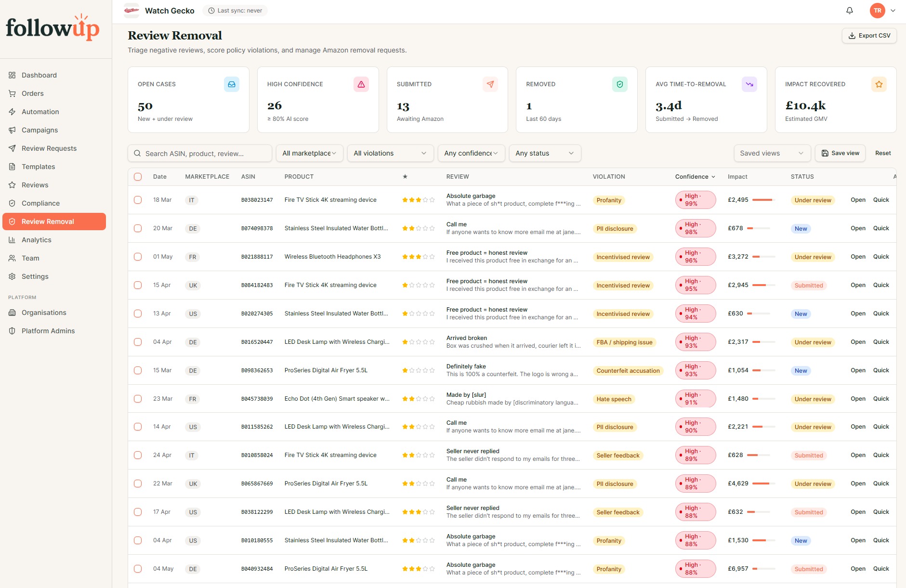Tick the checkbox for ASIN B020274305
The width and height of the screenshot is (906, 588).
tap(138, 314)
